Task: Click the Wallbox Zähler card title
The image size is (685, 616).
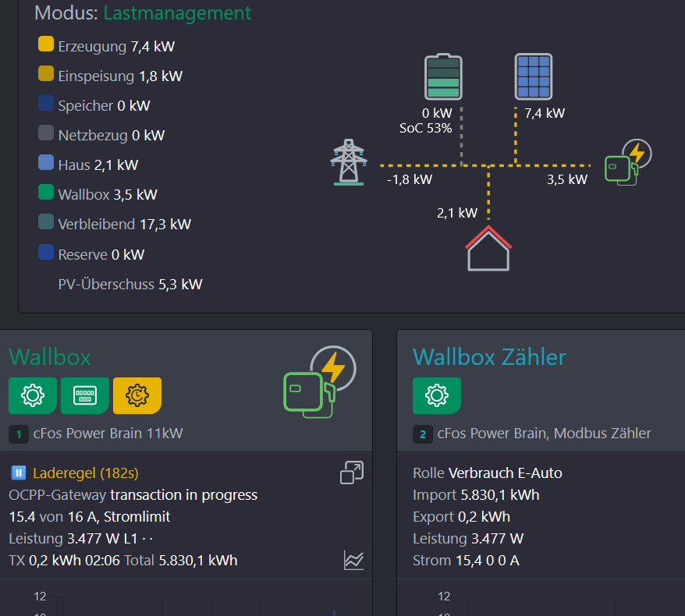Action: pos(489,357)
